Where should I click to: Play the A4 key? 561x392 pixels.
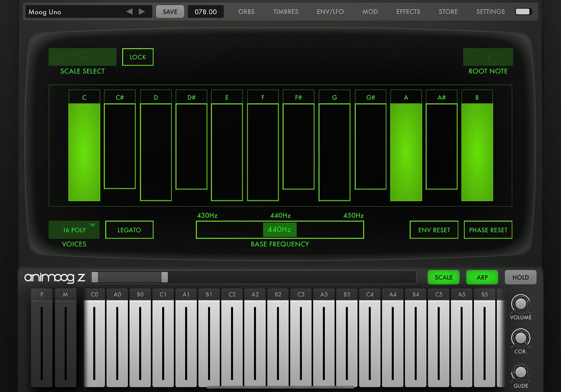pyautogui.click(x=393, y=343)
